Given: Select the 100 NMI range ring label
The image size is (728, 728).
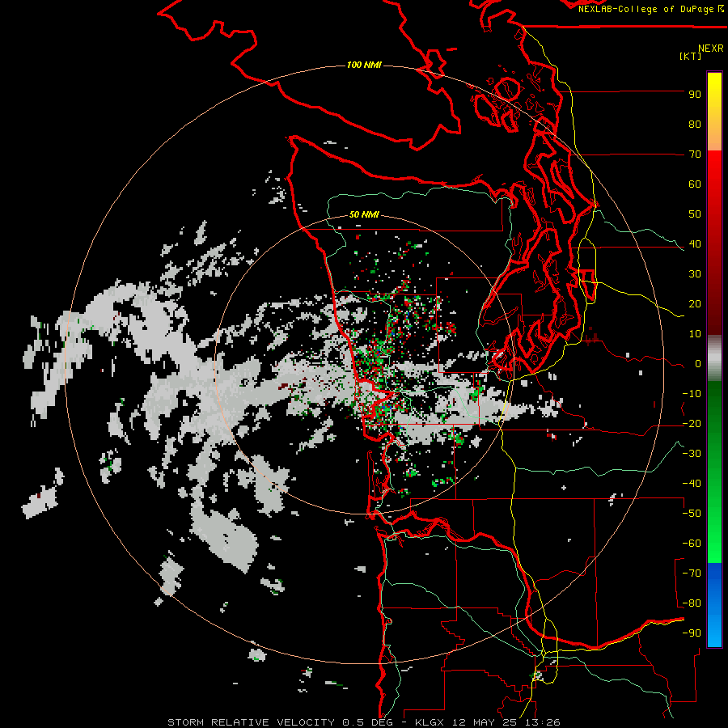Looking at the screenshot, I should [x=364, y=65].
